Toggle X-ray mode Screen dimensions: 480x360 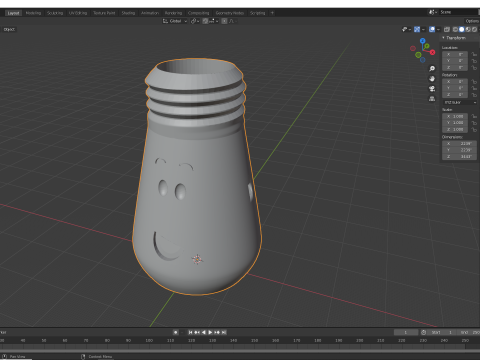(x=447, y=29)
